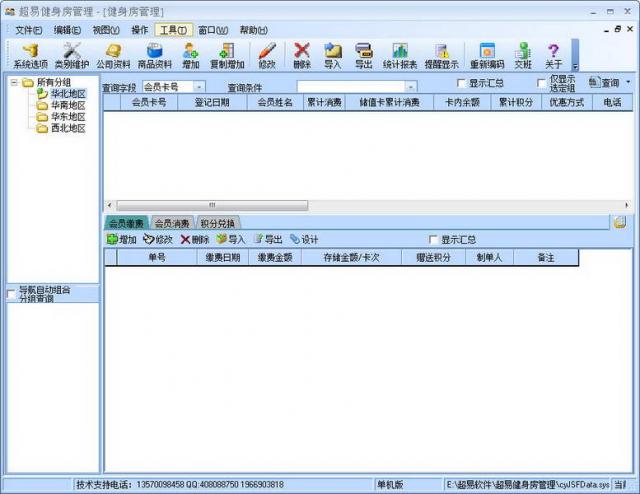Open 关于 about question-mark icon
Image resolution: width=640 pixels, height=494 pixels.
click(553, 56)
